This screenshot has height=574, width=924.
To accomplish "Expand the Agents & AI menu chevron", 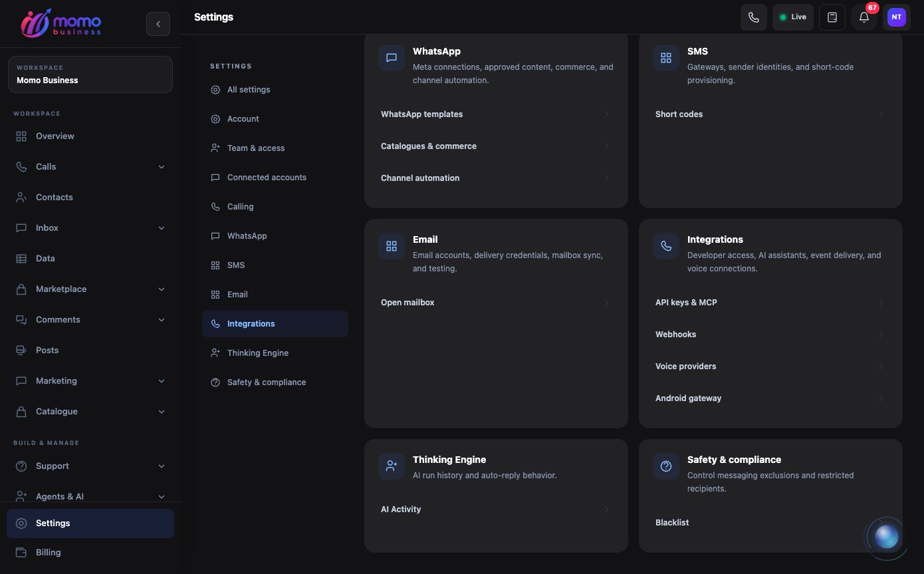I will (162, 497).
